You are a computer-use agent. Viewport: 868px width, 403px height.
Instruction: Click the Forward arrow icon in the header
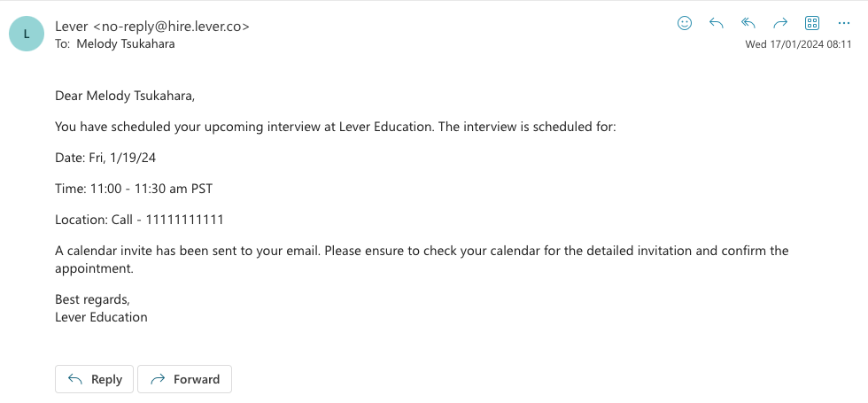coord(780,23)
